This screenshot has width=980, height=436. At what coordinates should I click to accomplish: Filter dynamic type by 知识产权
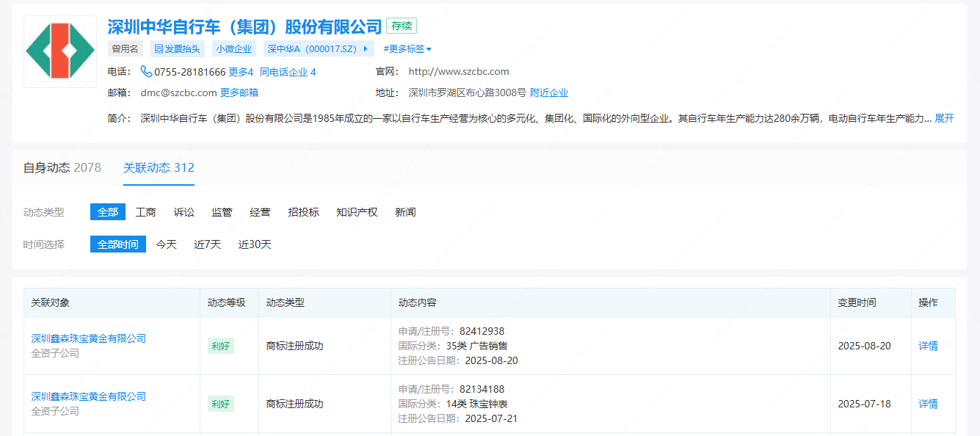(x=357, y=212)
